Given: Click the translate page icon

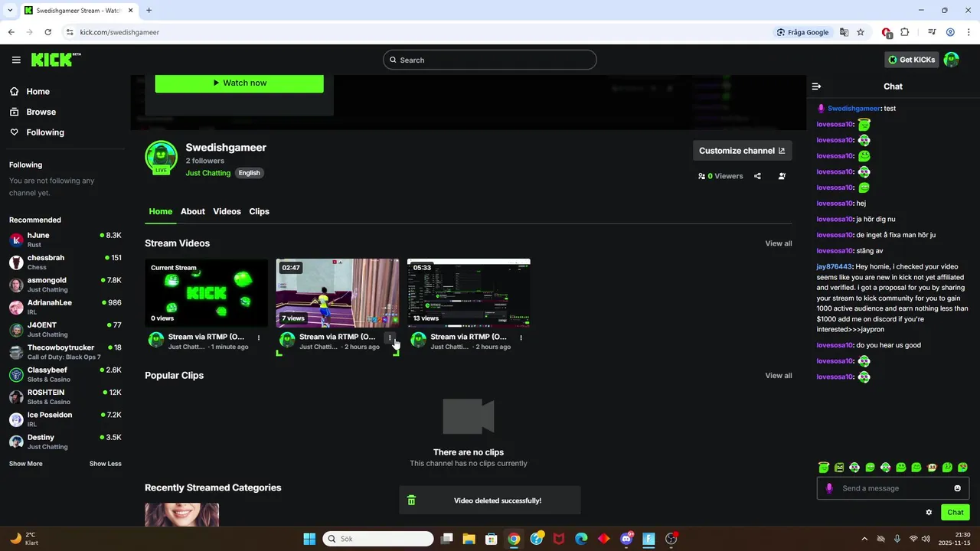Looking at the screenshot, I should point(844,32).
